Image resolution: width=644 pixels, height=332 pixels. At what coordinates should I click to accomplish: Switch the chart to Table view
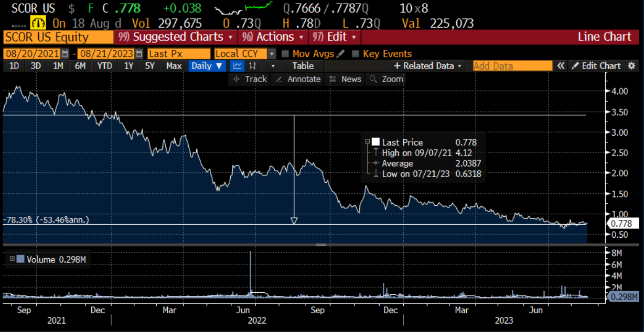[x=303, y=66]
